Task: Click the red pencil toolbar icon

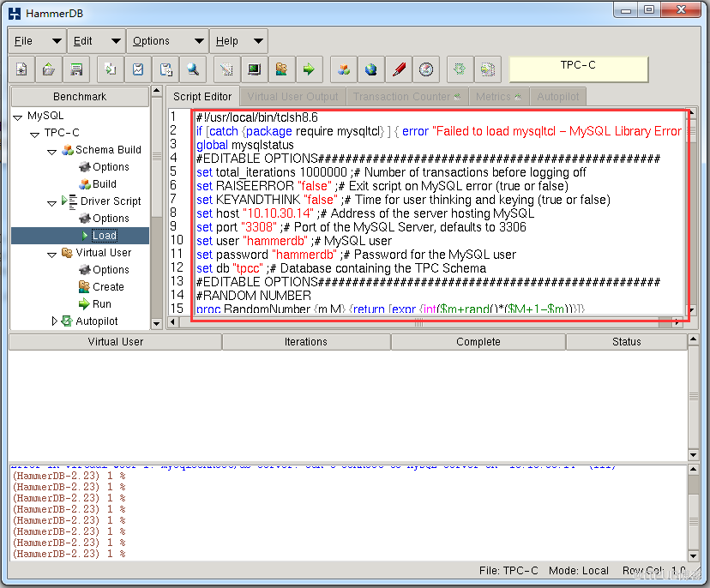Action: click(399, 69)
